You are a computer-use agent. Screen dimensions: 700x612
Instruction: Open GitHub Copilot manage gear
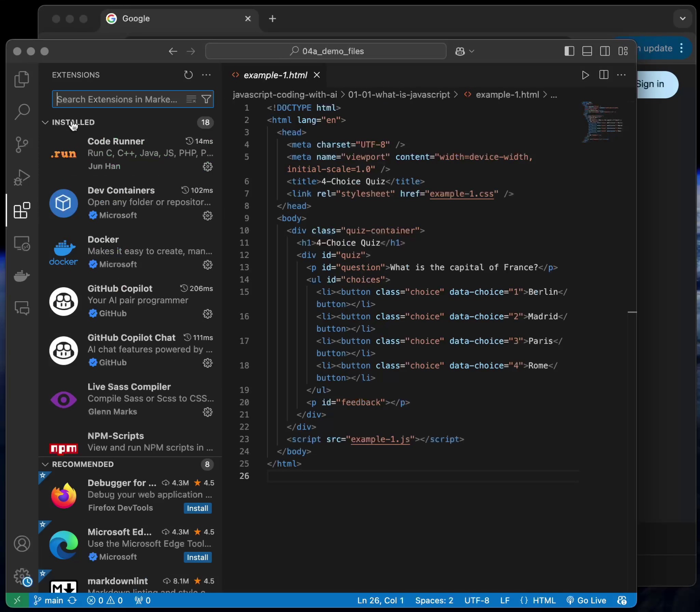[208, 314]
